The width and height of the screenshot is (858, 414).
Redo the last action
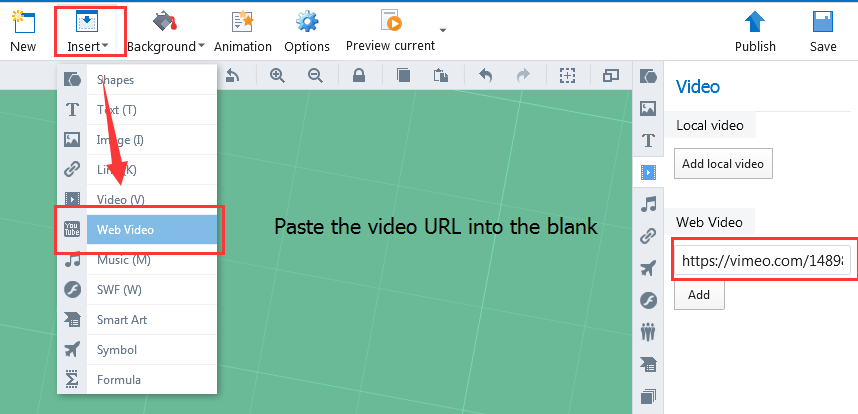(x=524, y=75)
